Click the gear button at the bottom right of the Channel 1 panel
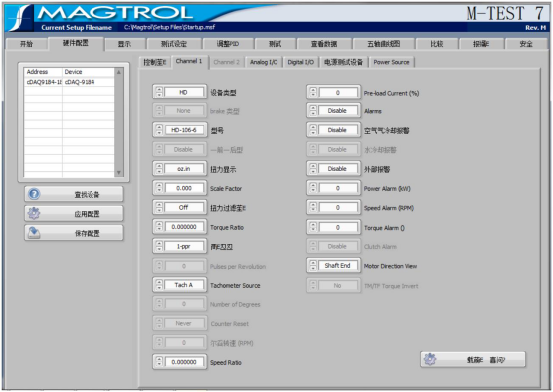This screenshot has height=392, width=553. click(x=472, y=360)
